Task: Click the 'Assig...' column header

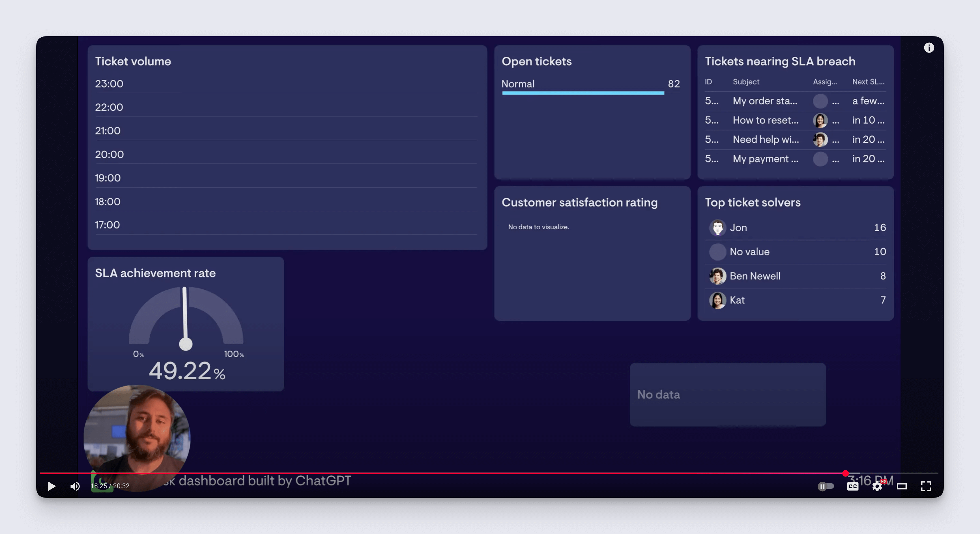Action: [x=825, y=82]
